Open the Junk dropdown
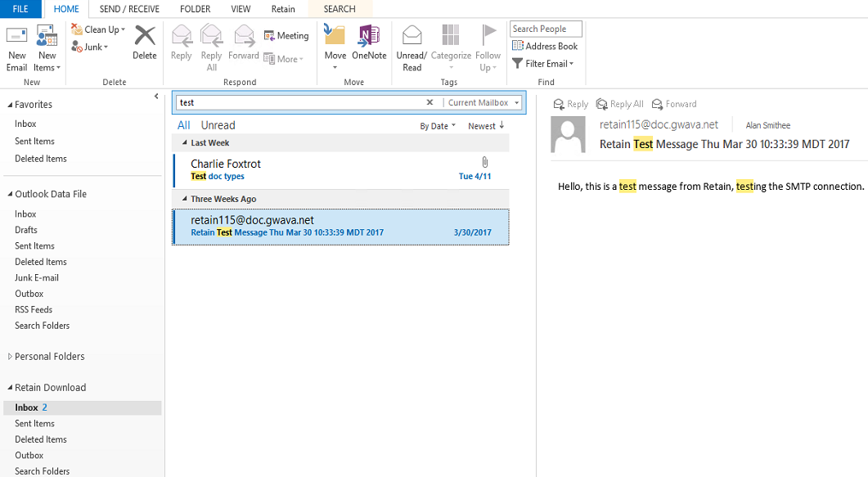 pos(90,47)
